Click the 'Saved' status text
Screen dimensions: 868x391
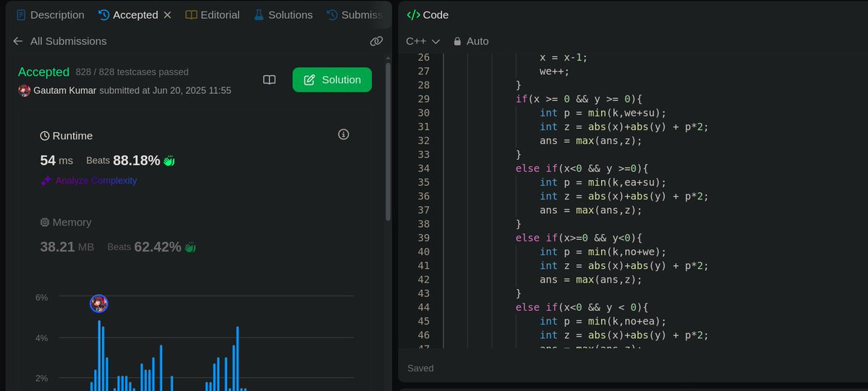point(420,368)
